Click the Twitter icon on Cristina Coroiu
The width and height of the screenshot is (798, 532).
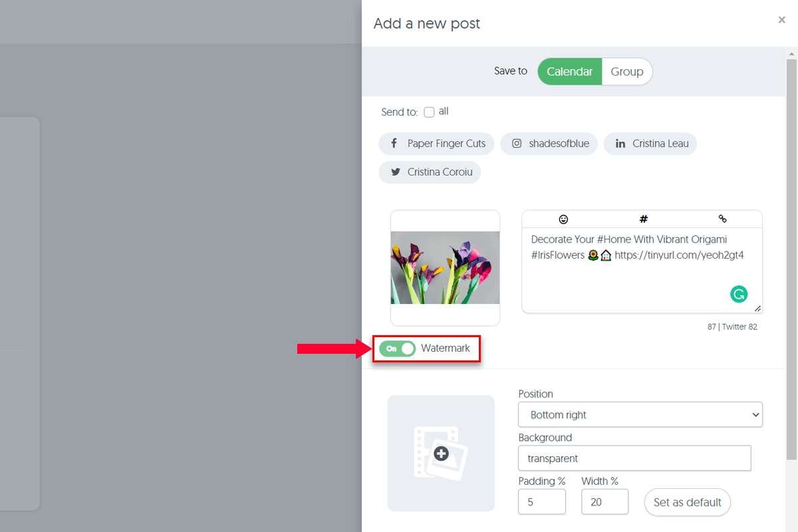pyautogui.click(x=395, y=172)
